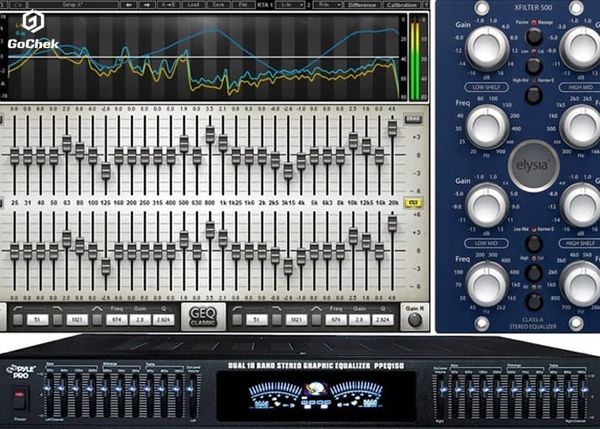
Task: Click left section Freq 674 field
Action: pos(116,320)
